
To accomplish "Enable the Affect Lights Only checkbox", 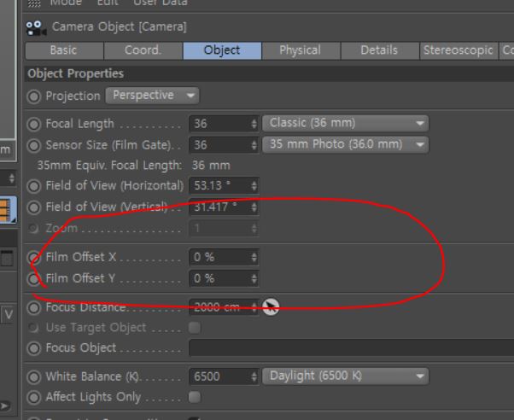I will [195, 397].
